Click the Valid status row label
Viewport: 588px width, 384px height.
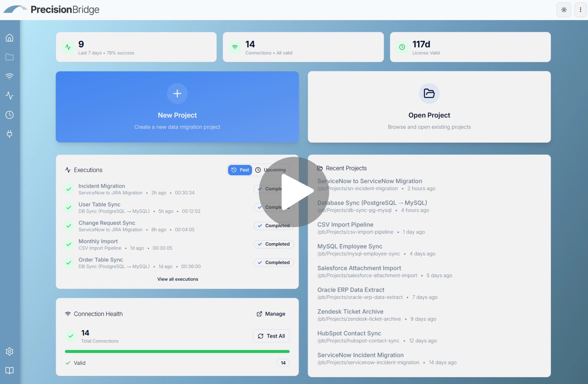[x=79, y=363]
